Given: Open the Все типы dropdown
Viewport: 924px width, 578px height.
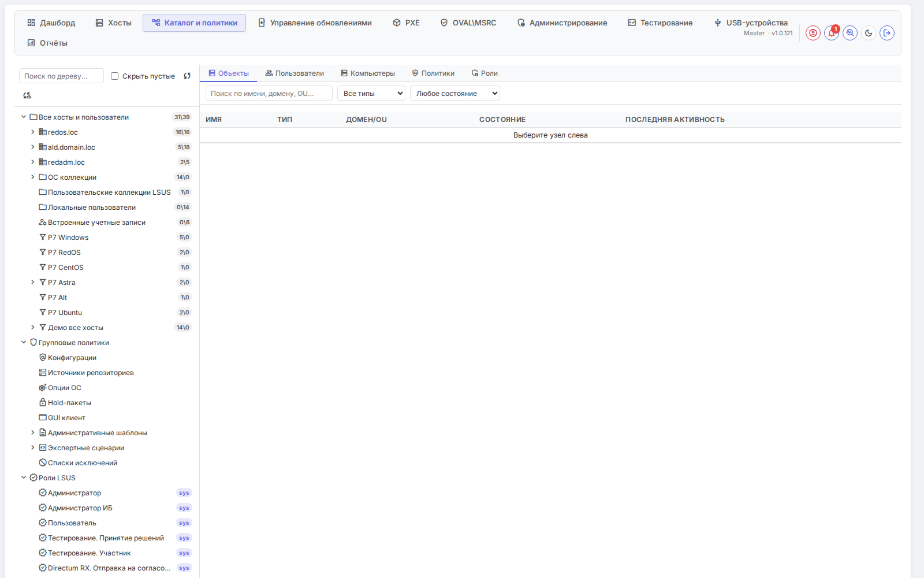Looking at the screenshot, I should coord(371,93).
